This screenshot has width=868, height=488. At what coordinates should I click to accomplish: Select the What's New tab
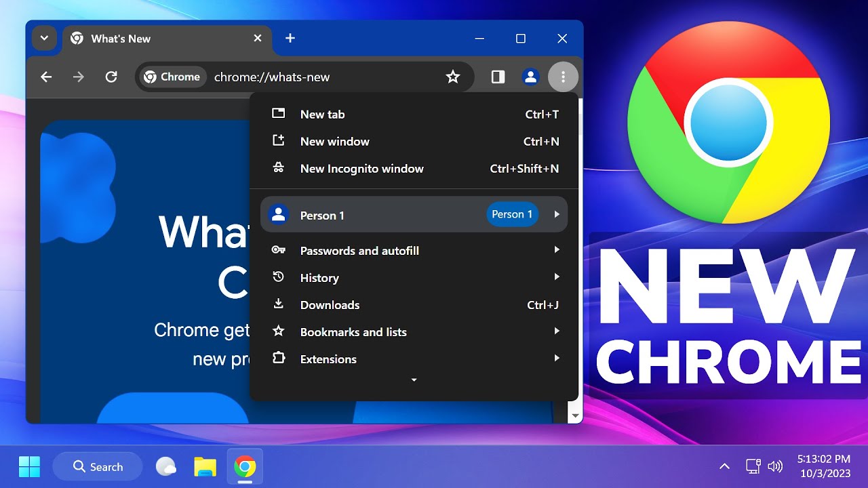(167, 39)
